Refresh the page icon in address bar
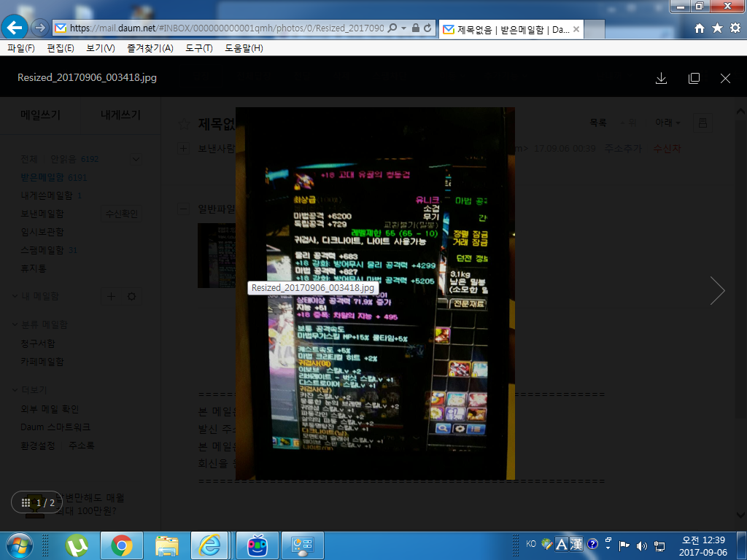Image resolution: width=747 pixels, height=560 pixels. point(427,28)
